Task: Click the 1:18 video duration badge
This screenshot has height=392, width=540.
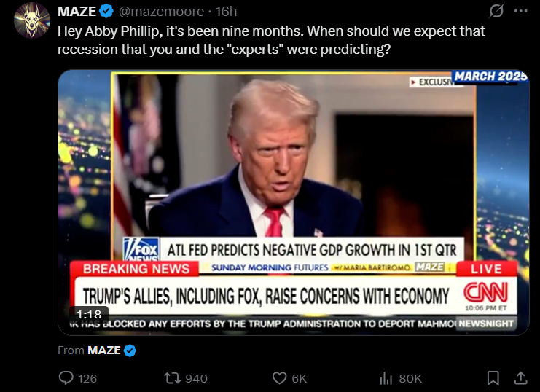Action: [89, 314]
